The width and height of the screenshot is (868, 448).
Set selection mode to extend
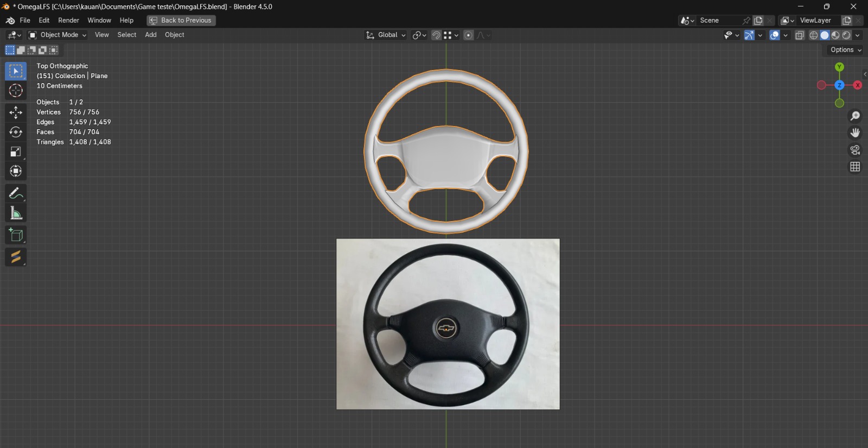click(x=21, y=50)
